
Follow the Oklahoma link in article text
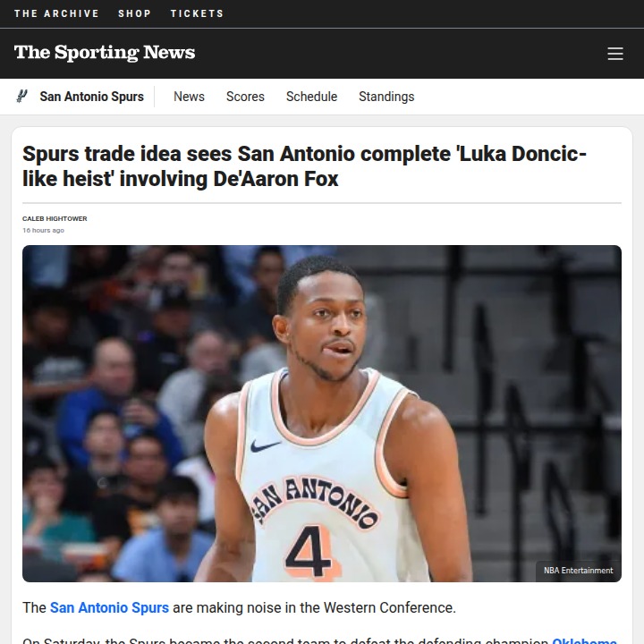584,640
